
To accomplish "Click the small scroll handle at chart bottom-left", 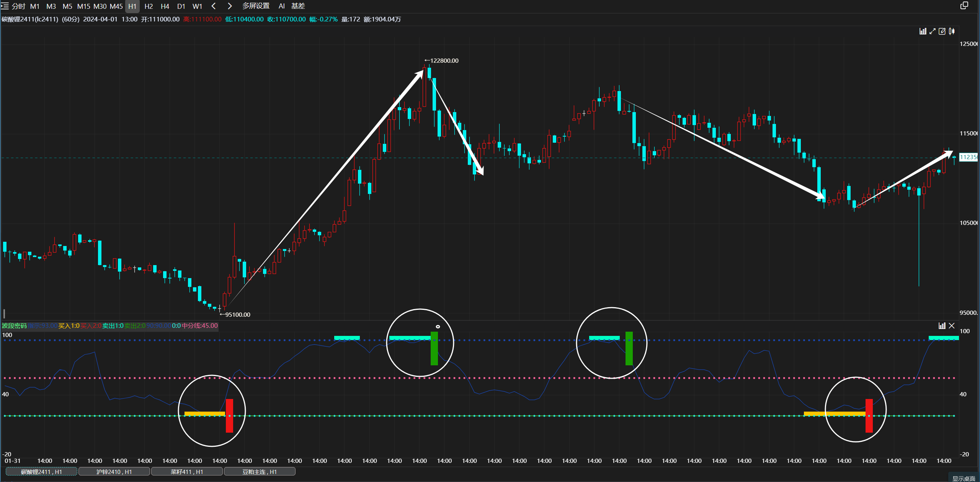I will click(x=4, y=314).
